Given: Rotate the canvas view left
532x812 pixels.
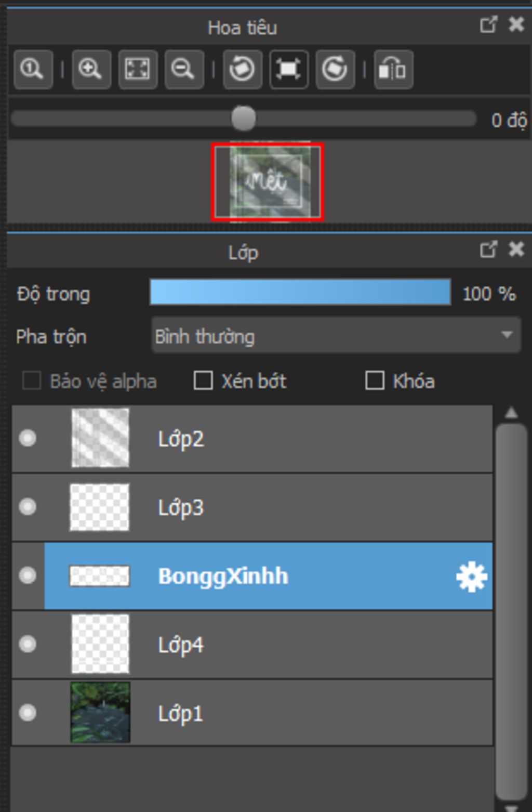Looking at the screenshot, I should pyautogui.click(x=242, y=69).
